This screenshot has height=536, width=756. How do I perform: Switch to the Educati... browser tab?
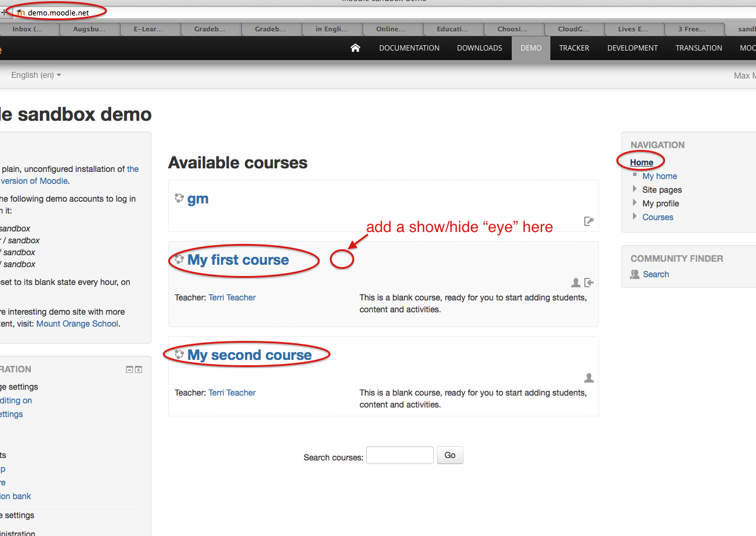452,29
